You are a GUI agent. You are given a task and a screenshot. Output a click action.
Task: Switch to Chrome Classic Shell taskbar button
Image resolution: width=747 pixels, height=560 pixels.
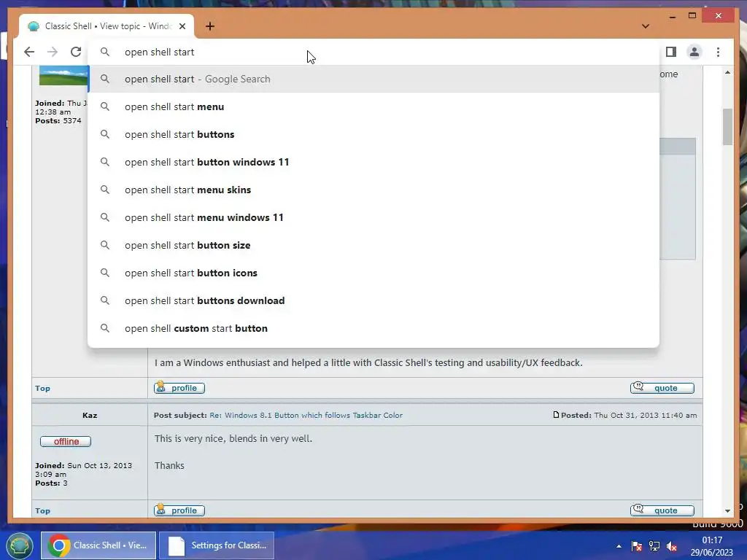pyautogui.click(x=98, y=545)
